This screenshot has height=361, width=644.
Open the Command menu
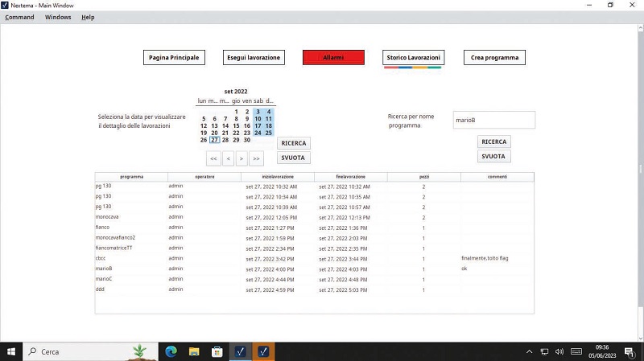pos(19,17)
